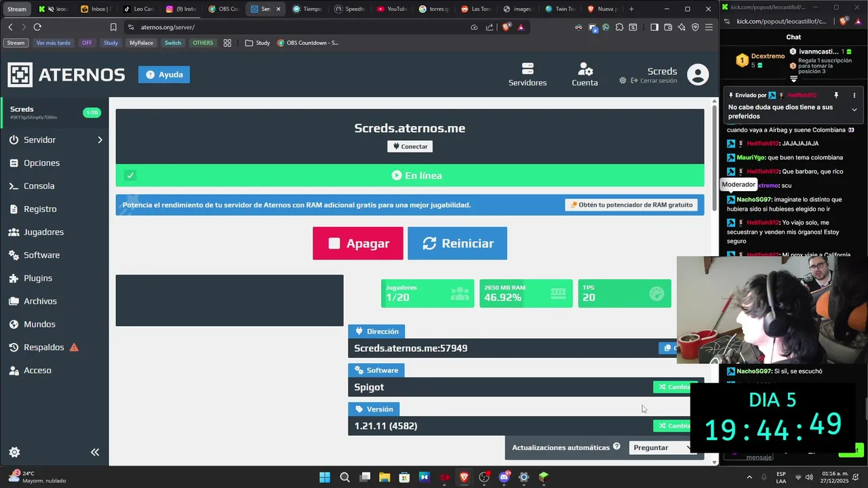Screen dimensions: 868x488
Task: Go back in the browser
Action: pyautogui.click(x=10, y=27)
